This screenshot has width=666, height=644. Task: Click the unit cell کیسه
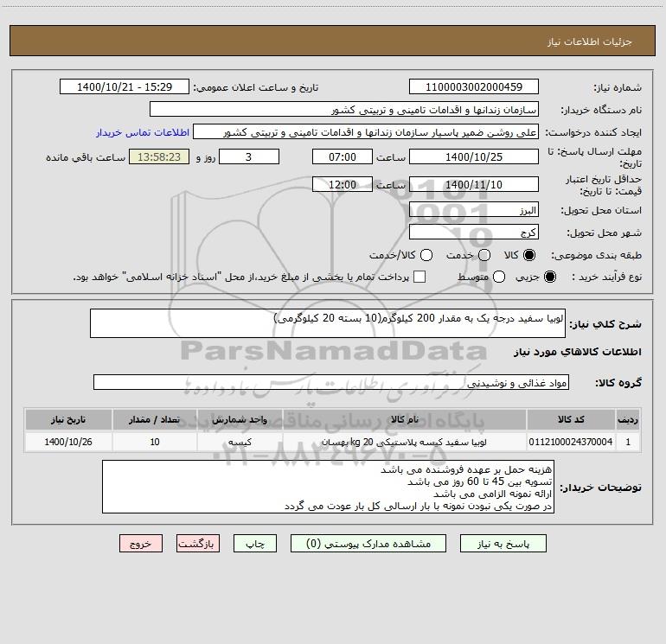coord(240,442)
